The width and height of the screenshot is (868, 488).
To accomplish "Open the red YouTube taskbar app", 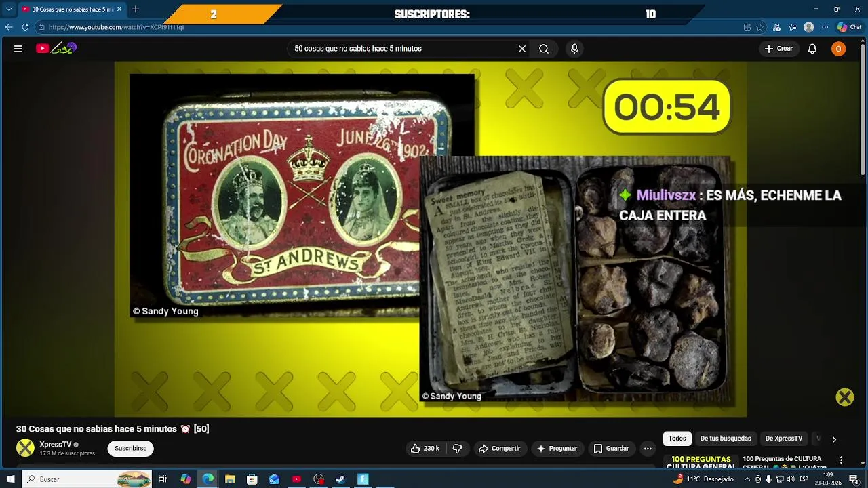I will pyautogui.click(x=296, y=479).
